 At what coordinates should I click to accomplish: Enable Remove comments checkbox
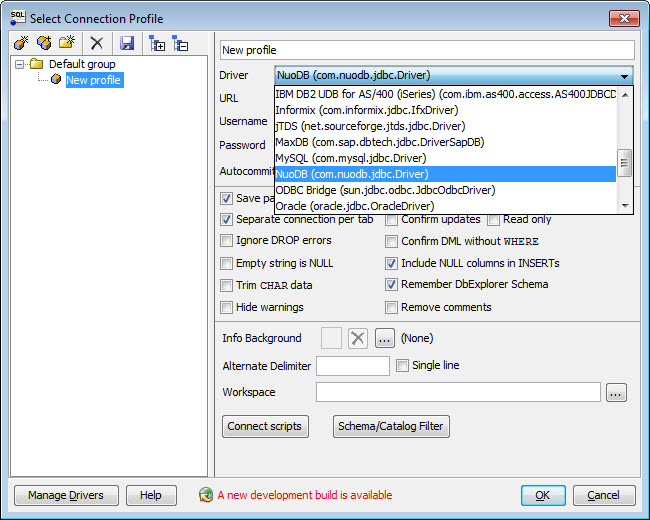coord(391,307)
